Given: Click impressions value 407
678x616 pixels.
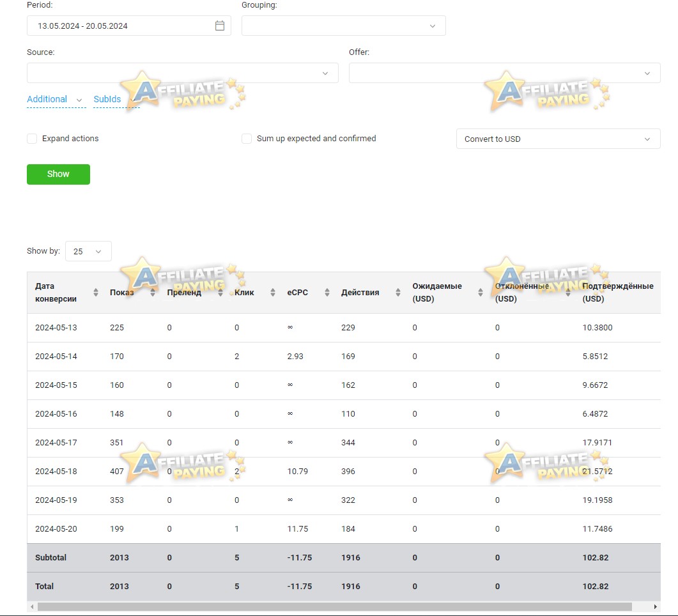Looking at the screenshot, I should click(x=117, y=471).
